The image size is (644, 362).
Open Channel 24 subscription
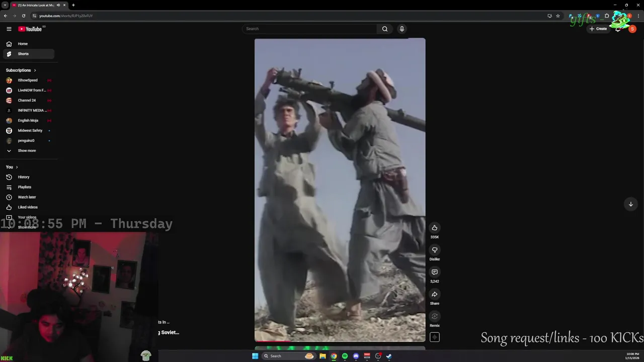(x=29, y=101)
